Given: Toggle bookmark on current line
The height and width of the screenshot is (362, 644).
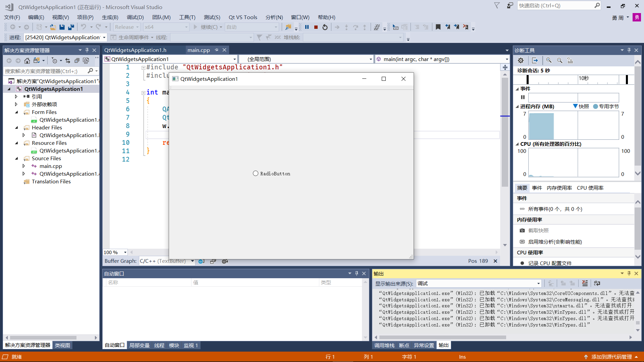Looking at the screenshot, I should click(438, 27).
